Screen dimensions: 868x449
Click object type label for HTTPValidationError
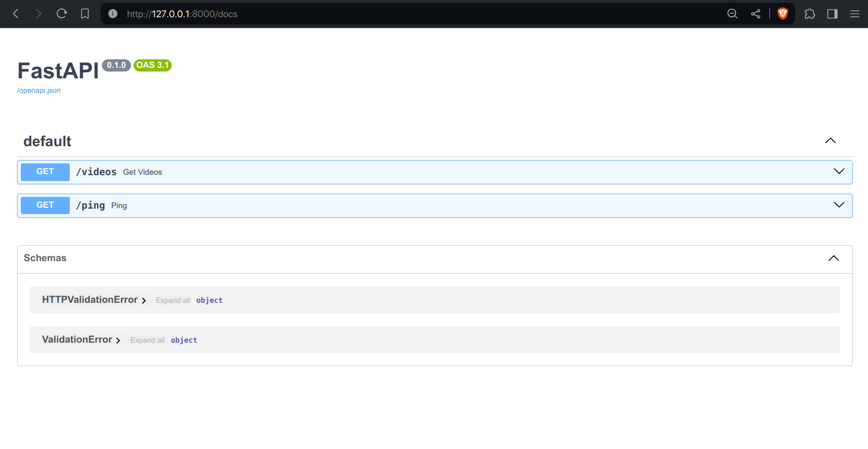(209, 301)
